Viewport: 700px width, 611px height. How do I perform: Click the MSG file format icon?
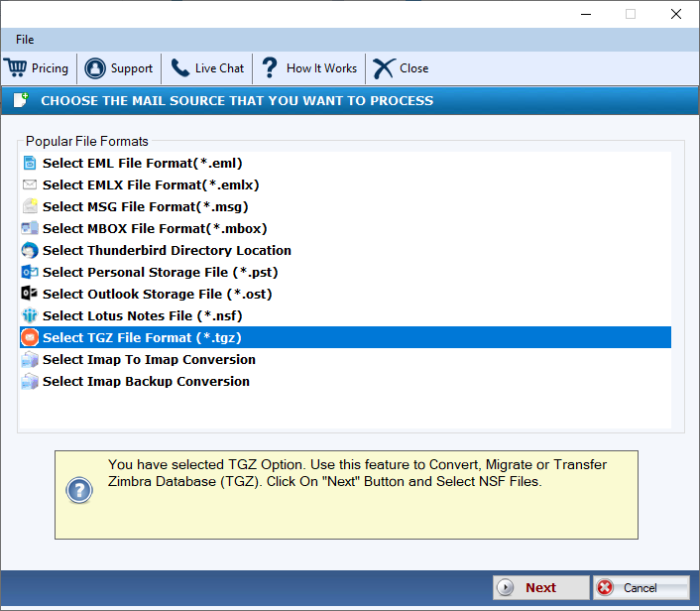[30, 206]
